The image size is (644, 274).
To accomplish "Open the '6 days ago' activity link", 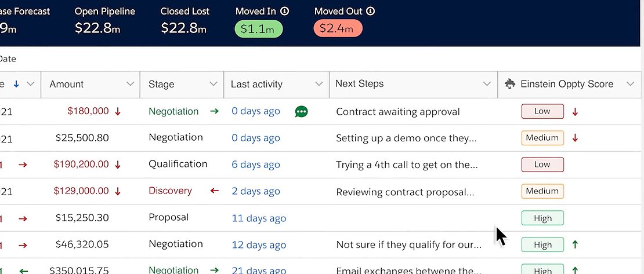I will point(256,165).
